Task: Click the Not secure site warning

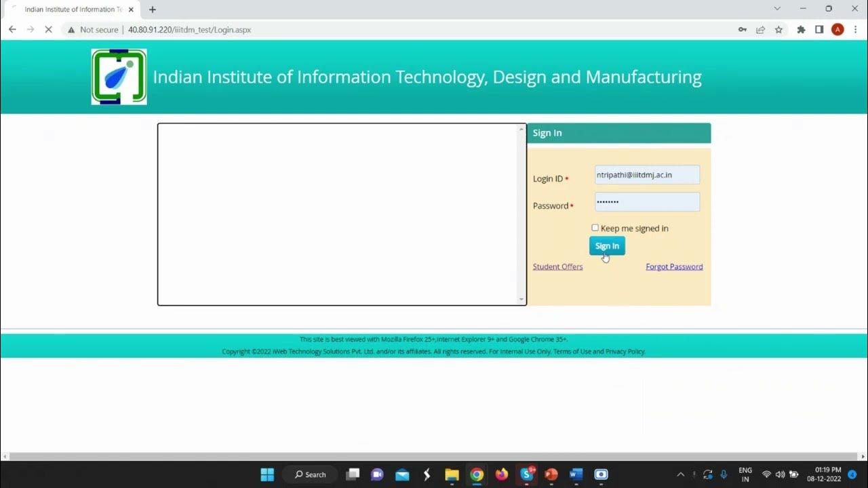Action: [92, 30]
